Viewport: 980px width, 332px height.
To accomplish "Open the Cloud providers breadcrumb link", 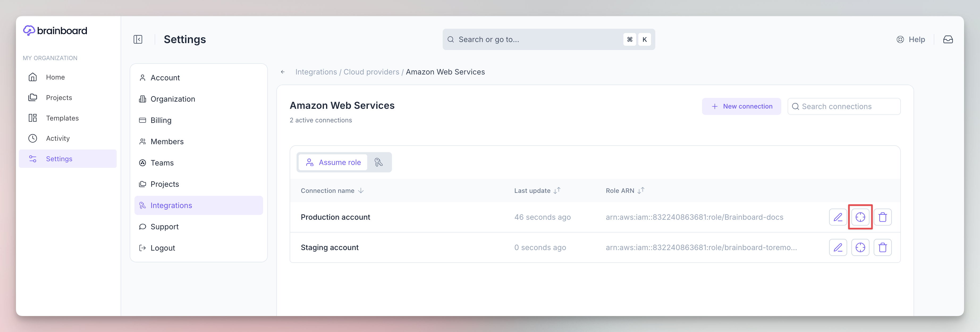I will point(371,72).
